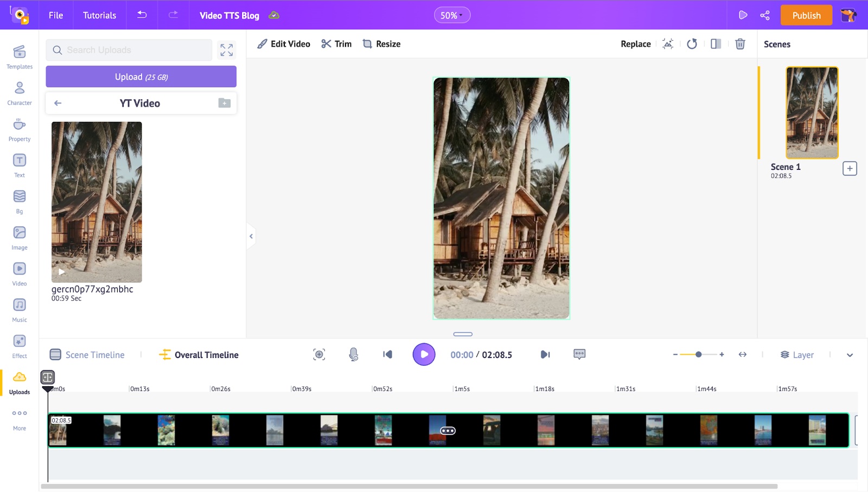Click the undo arrow
The image size is (868, 492).
(142, 15)
